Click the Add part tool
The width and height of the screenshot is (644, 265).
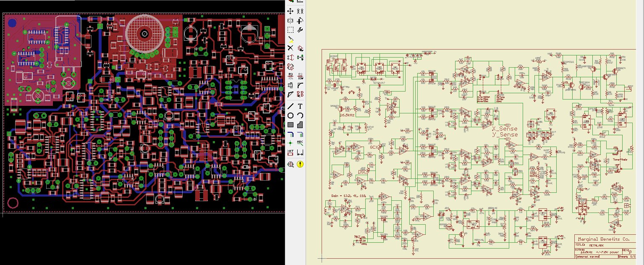[x=300, y=48]
